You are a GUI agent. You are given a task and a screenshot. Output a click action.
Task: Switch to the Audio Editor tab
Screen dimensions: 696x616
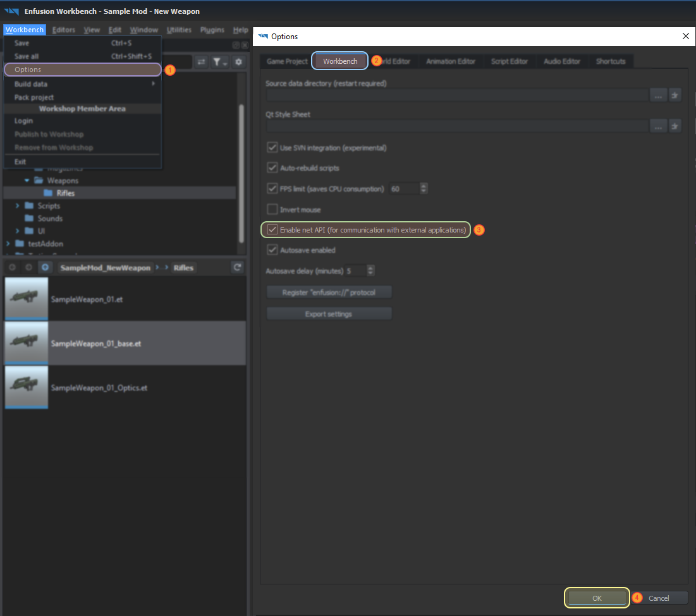click(561, 61)
